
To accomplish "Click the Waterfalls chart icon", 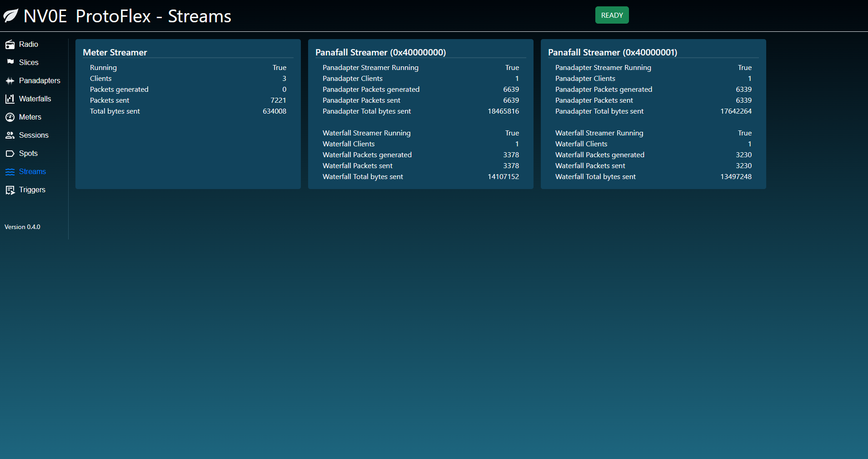I will point(10,99).
